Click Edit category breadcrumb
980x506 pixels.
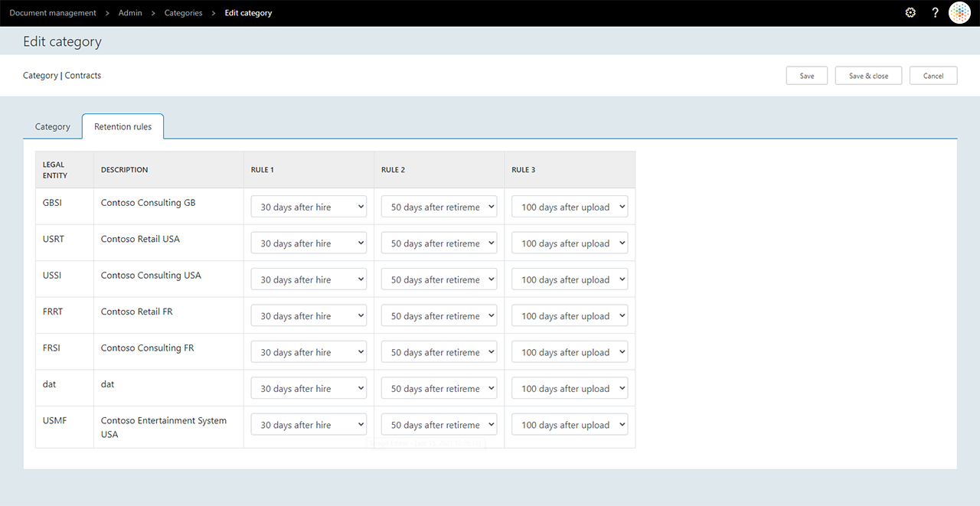pos(248,13)
